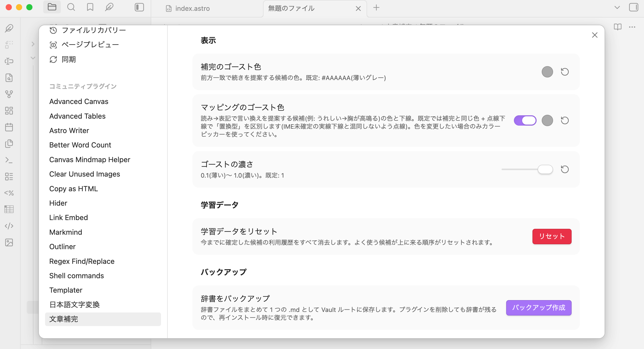Image resolution: width=644 pixels, height=349 pixels.
Task: Open Regex Find/Replace settings
Action: coord(103,261)
